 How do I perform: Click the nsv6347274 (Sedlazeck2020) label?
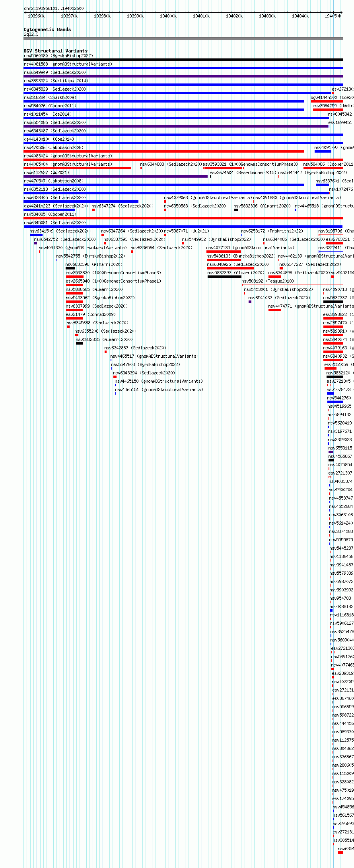(123, 206)
